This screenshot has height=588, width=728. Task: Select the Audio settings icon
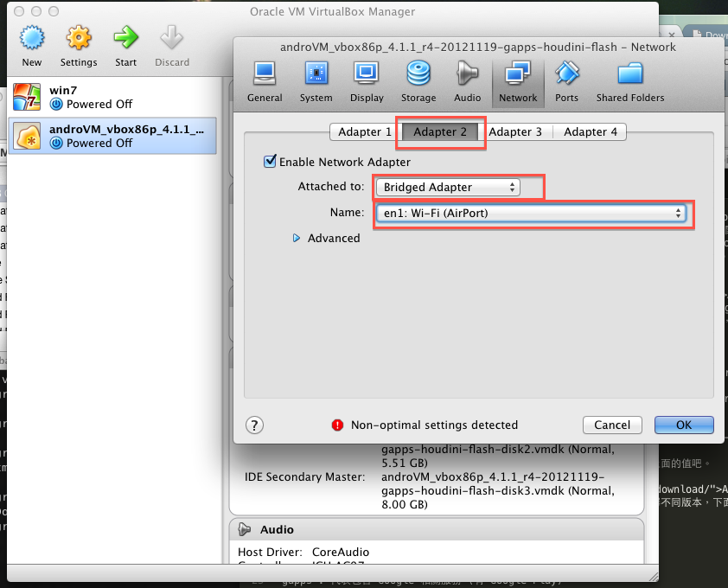tap(467, 81)
